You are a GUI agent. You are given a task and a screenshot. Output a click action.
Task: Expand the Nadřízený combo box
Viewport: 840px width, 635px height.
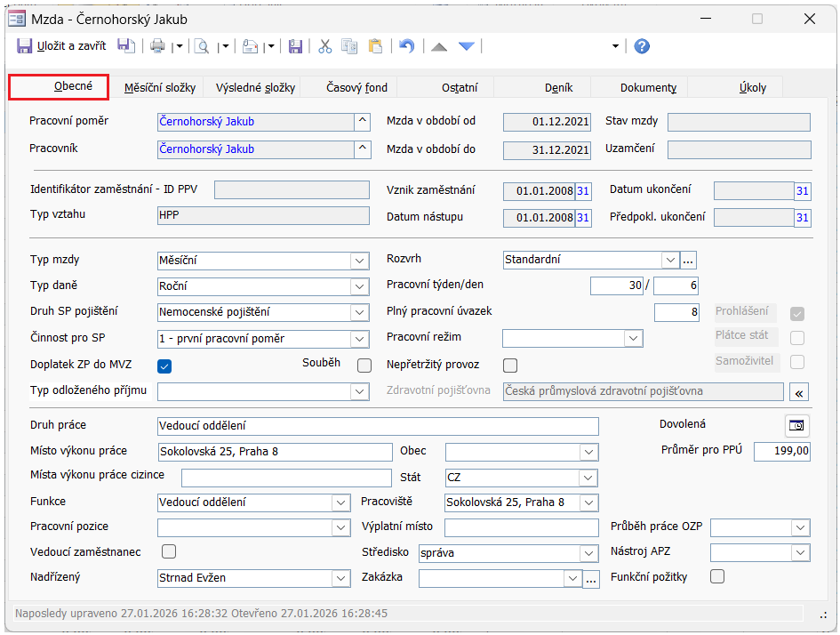[340, 578]
